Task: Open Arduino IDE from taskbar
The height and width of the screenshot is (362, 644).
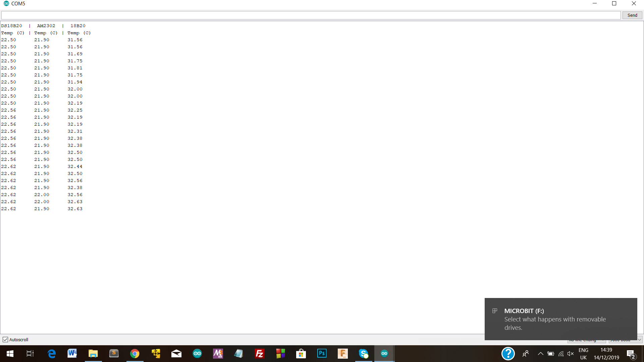Action: tap(197, 354)
